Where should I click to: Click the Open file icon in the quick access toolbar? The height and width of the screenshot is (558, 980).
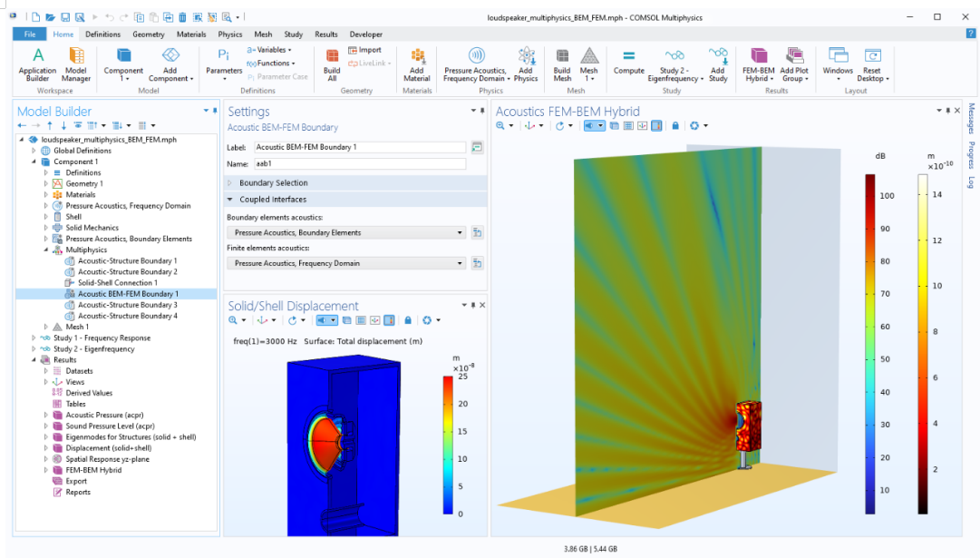(x=50, y=17)
